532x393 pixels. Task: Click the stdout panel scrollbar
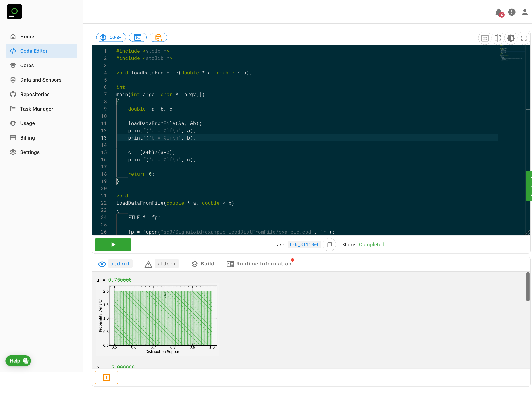[527, 287]
